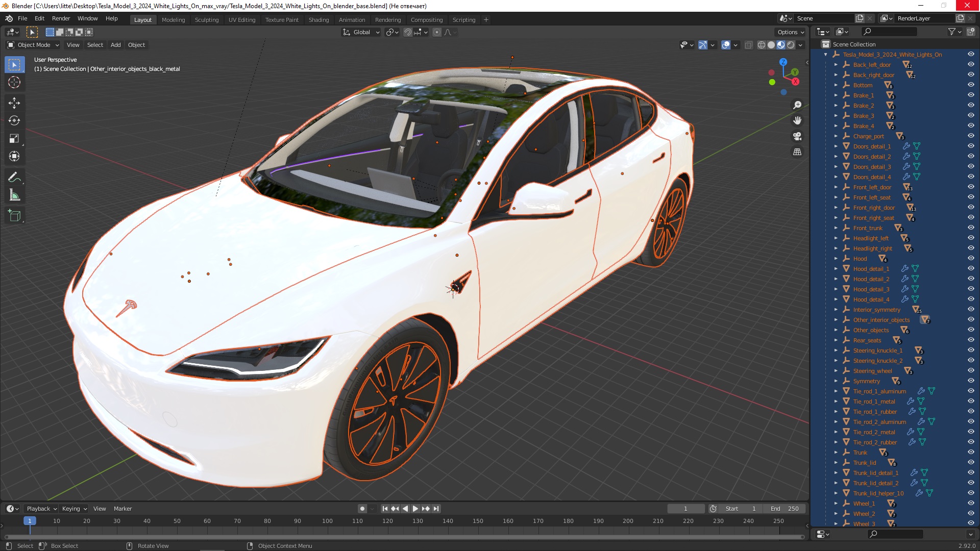
Task: Play the animation forward
Action: click(415, 509)
